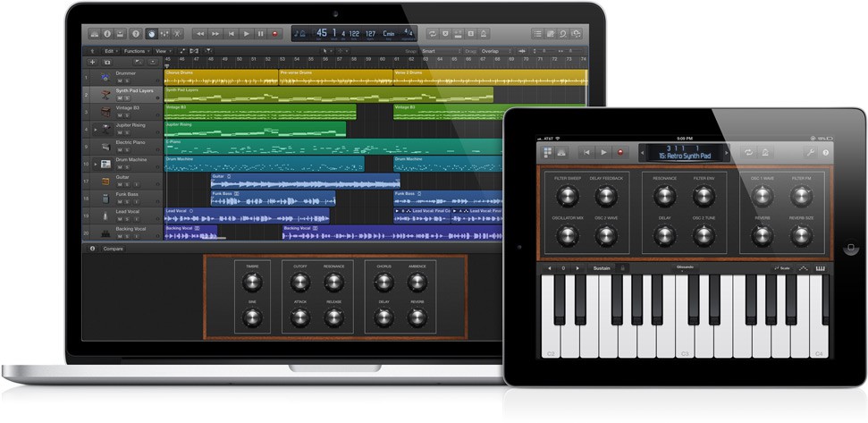Click Rewind button in Logic transport
The image size is (868, 423).
coord(200,34)
